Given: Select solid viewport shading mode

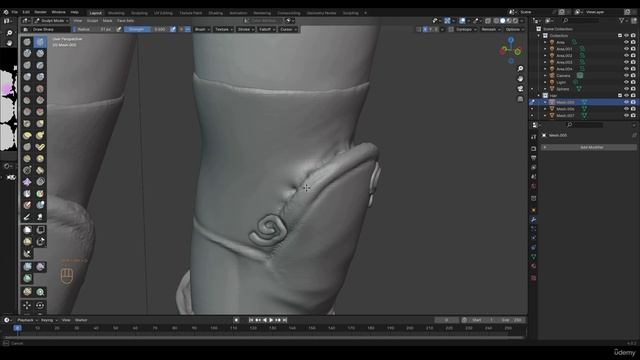Looking at the screenshot, I should click(x=502, y=20).
